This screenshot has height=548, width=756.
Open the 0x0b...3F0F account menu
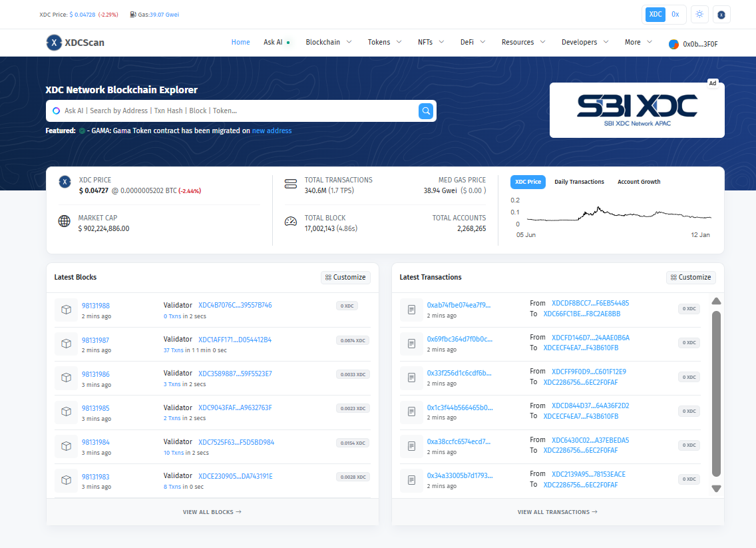693,45
